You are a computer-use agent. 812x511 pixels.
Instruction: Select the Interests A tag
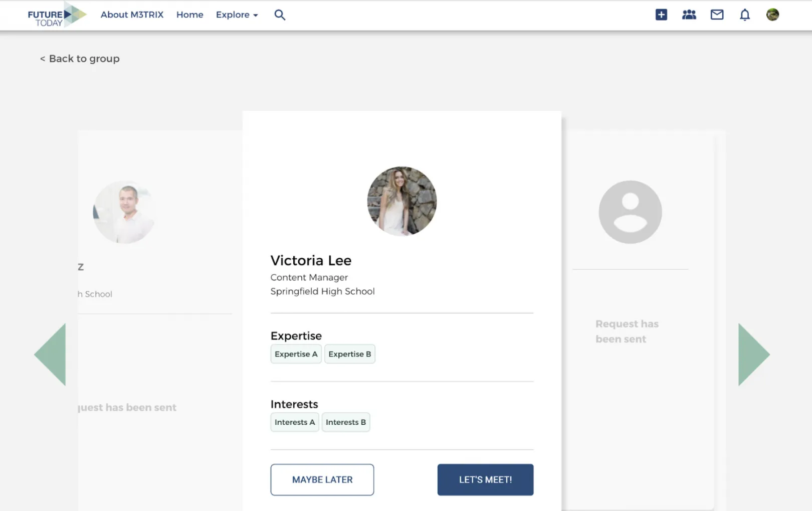(x=295, y=422)
